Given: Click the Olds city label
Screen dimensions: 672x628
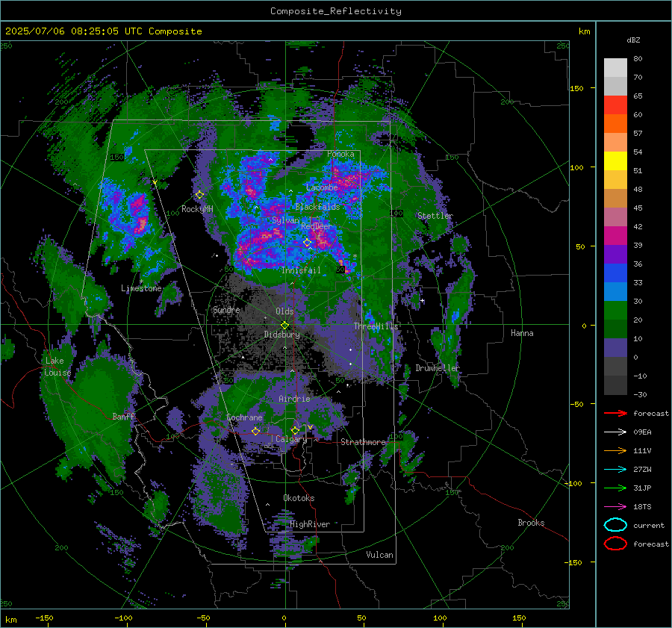Looking at the screenshot, I should (x=284, y=311).
